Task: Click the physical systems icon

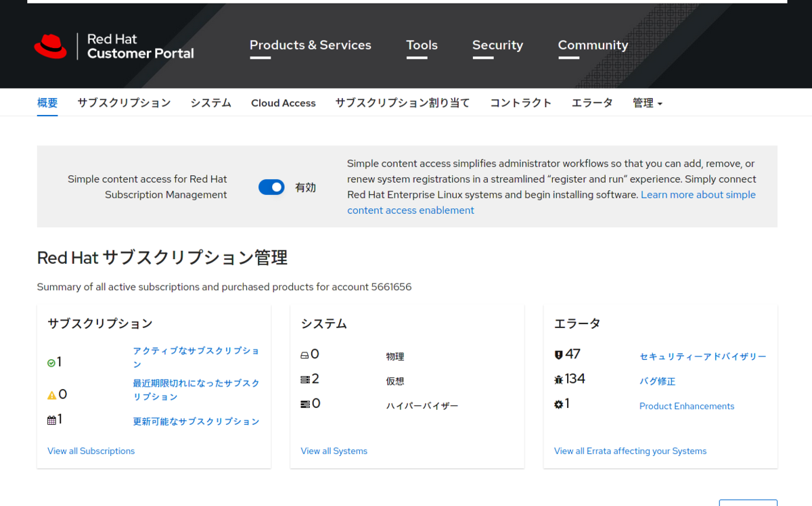Action: point(304,355)
